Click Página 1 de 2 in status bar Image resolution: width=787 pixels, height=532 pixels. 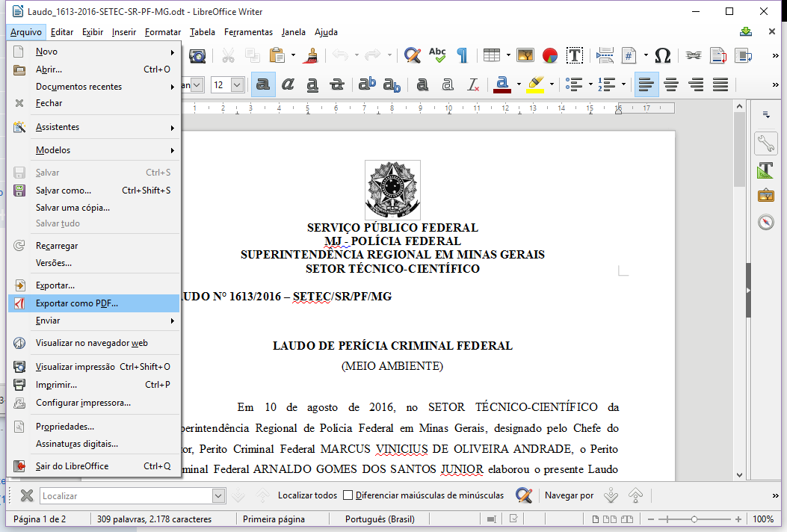tap(40, 519)
